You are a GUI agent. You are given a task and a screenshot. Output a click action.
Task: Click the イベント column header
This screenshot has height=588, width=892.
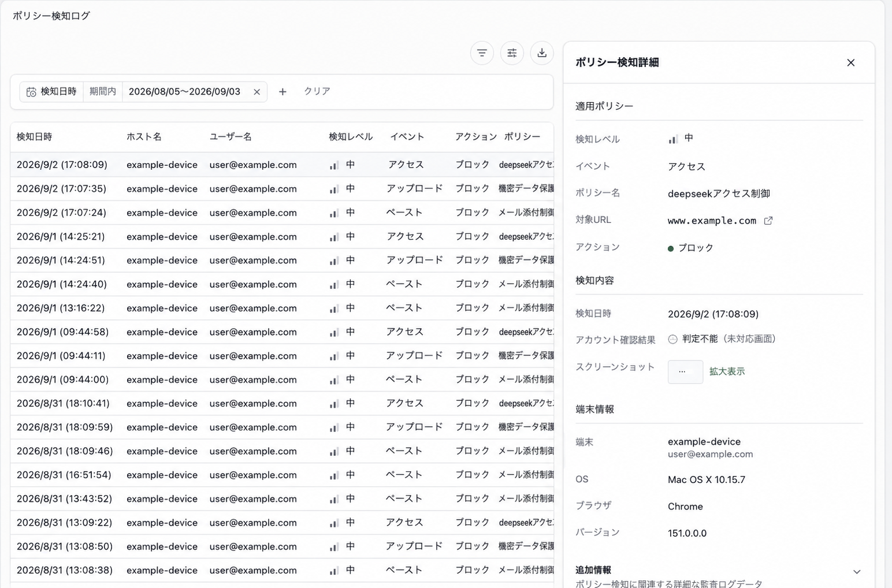[407, 137]
